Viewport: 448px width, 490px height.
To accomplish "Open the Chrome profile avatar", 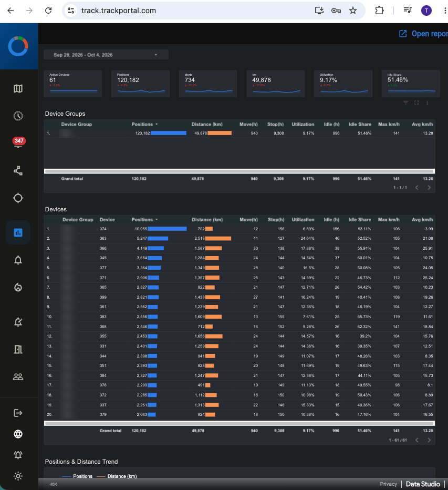I will (x=426, y=11).
